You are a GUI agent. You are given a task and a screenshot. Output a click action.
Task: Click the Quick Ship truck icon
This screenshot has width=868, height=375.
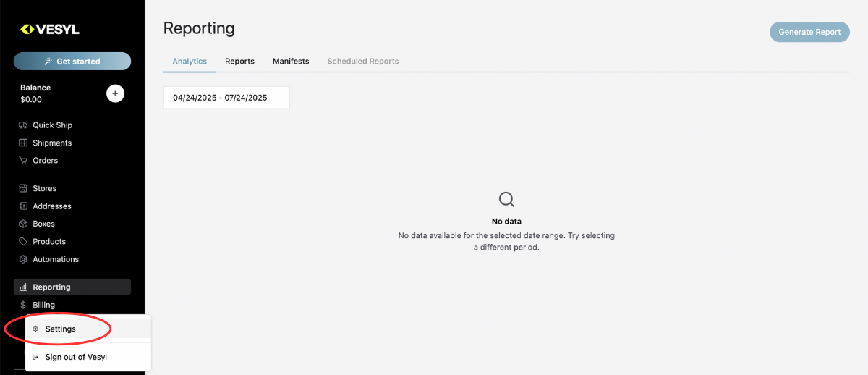coord(23,125)
